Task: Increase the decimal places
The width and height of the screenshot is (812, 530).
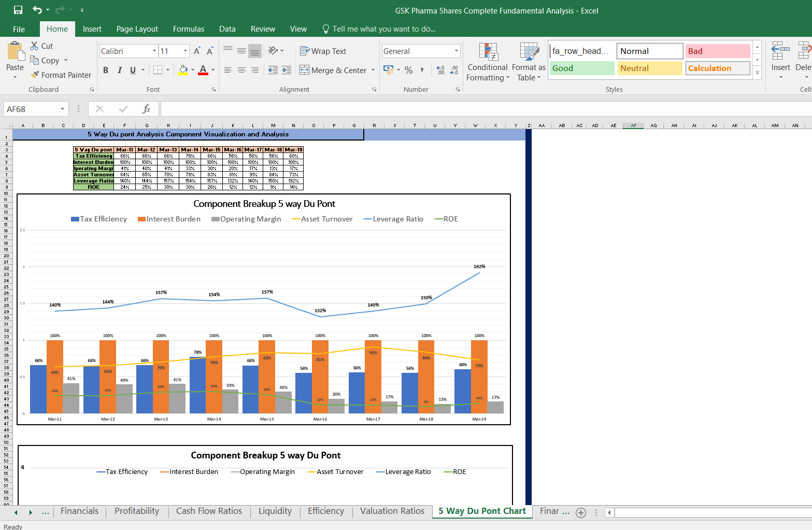Action: (440, 70)
